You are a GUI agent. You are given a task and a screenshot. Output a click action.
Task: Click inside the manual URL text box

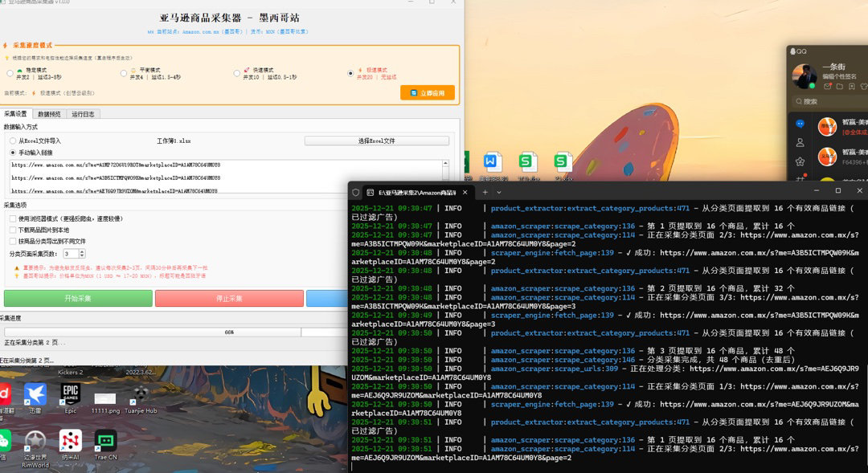(x=226, y=177)
